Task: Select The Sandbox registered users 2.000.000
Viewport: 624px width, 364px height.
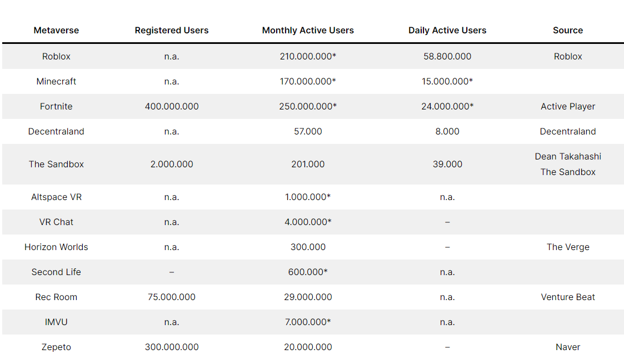Action: [x=172, y=164]
